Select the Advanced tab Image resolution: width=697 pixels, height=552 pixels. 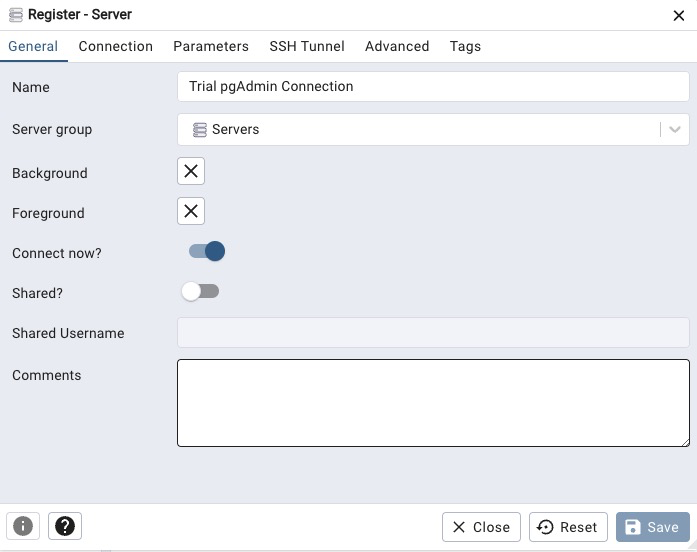click(397, 46)
